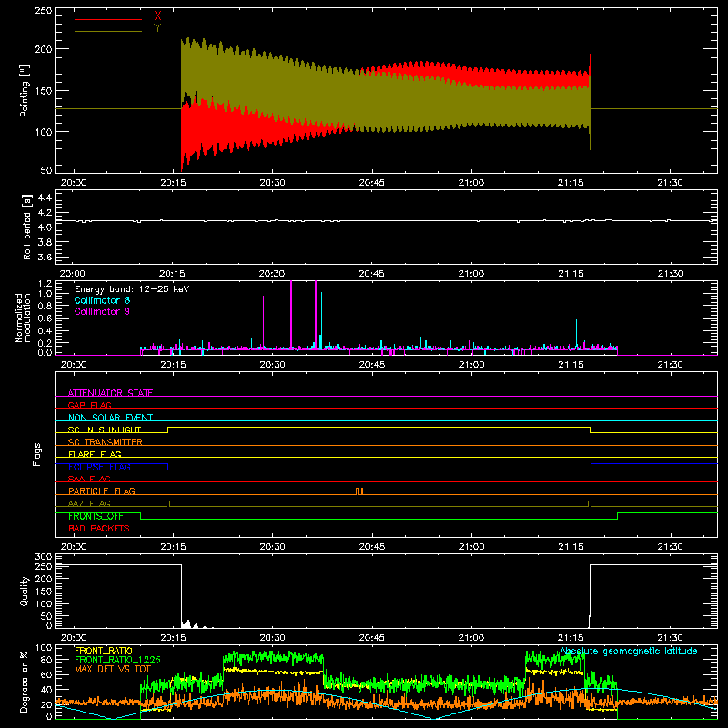Click the 4.4 value on Roll period axis
Screen dimensions: 728x728
click(x=44, y=197)
